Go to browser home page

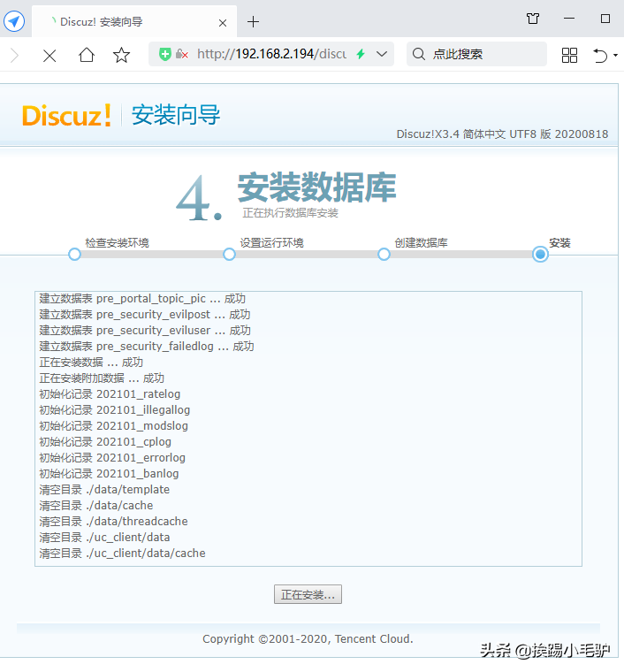tap(87, 55)
